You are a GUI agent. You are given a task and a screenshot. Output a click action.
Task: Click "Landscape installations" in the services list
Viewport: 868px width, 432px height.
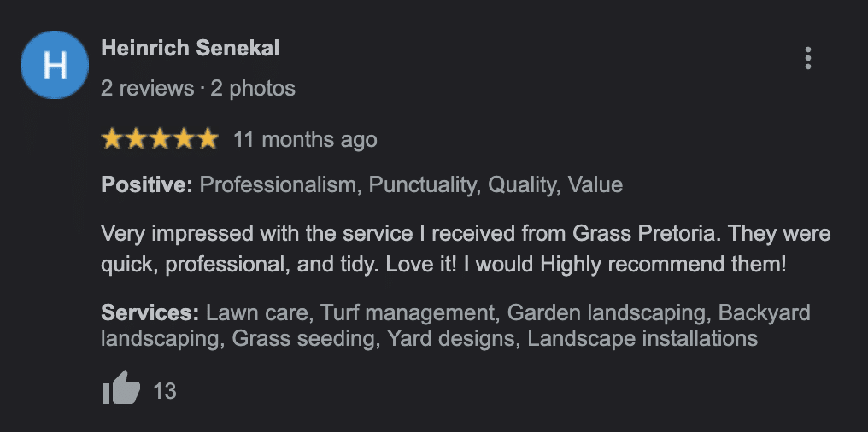(x=642, y=338)
